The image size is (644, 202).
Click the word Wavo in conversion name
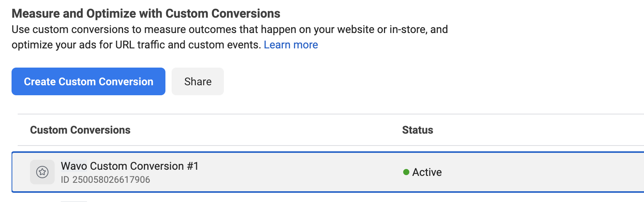(74, 166)
